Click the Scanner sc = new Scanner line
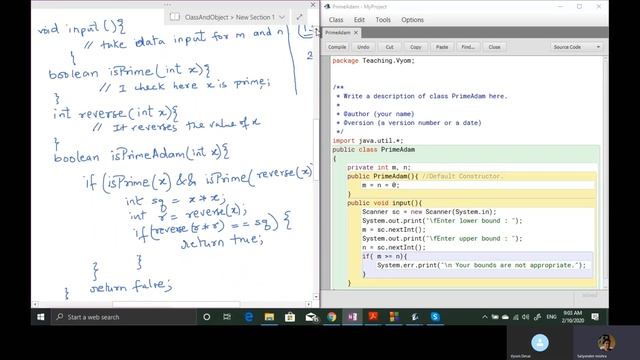The image size is (640, 360). pyautogui.click(x=429, y=212)
